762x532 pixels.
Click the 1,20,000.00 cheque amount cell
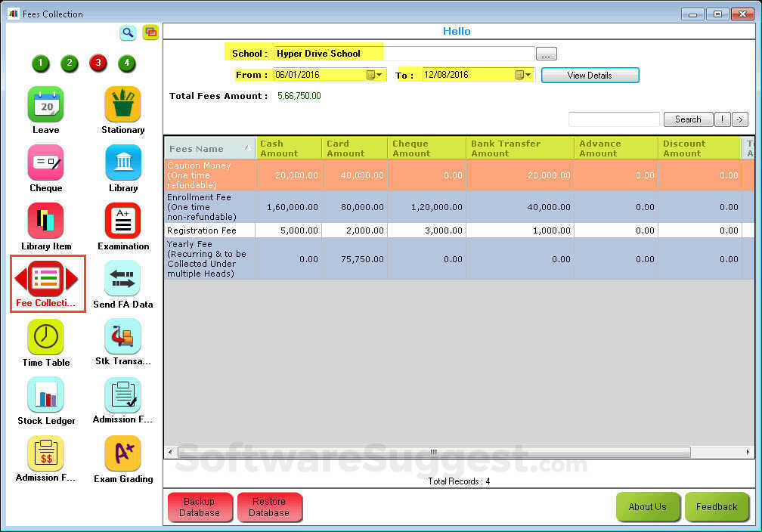click(x=427, y=207)
